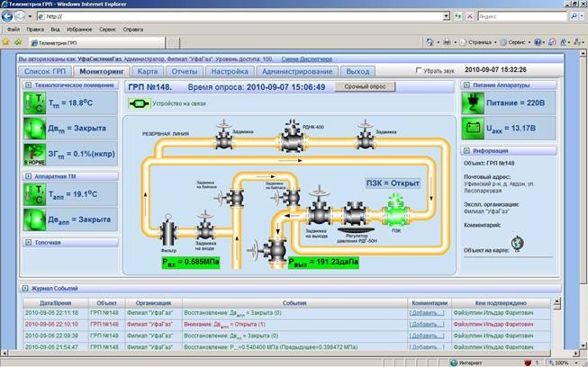Click the browser Back button
The width and height of the screenshot is (588, 367).
pyautogui.click(x=7, y=16)
